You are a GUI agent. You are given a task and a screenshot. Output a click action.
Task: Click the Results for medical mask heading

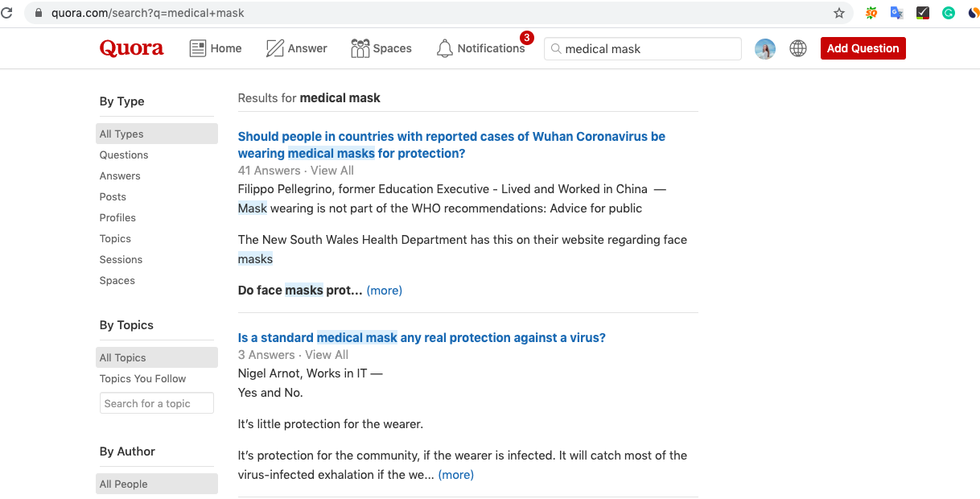click(x=309, y=98)
